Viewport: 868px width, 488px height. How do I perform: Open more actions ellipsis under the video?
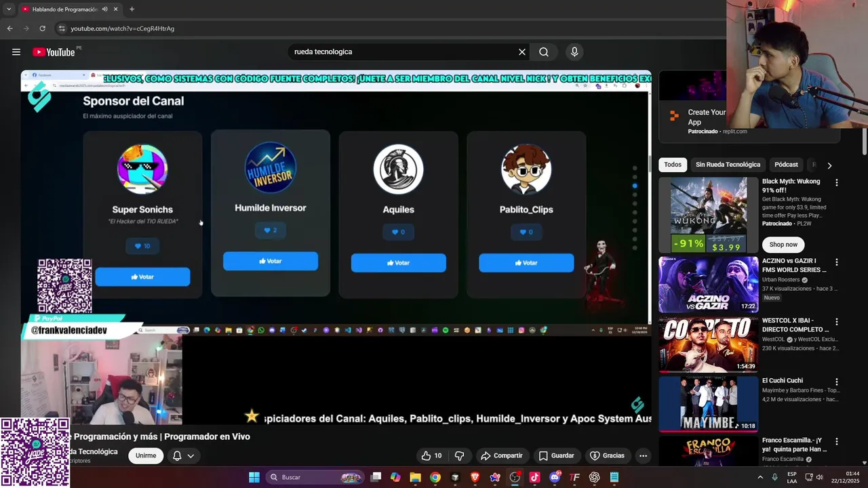tap(643, 455)
